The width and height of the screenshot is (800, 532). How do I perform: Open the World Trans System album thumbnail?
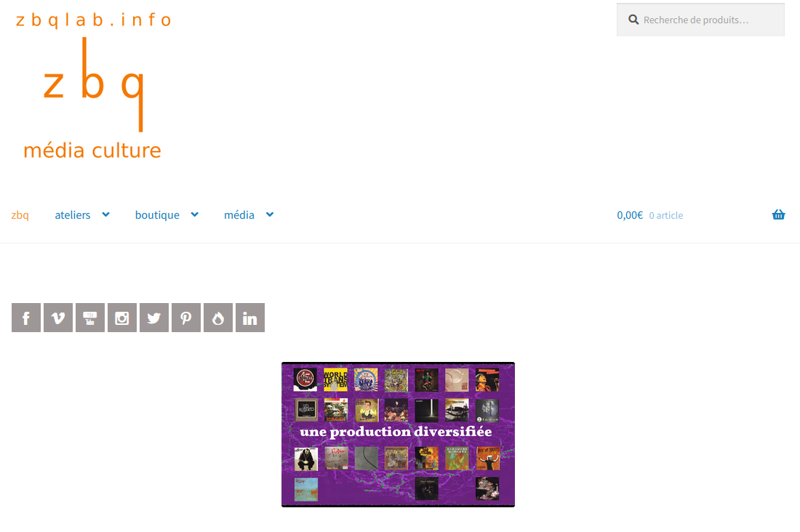coord(335,379)
